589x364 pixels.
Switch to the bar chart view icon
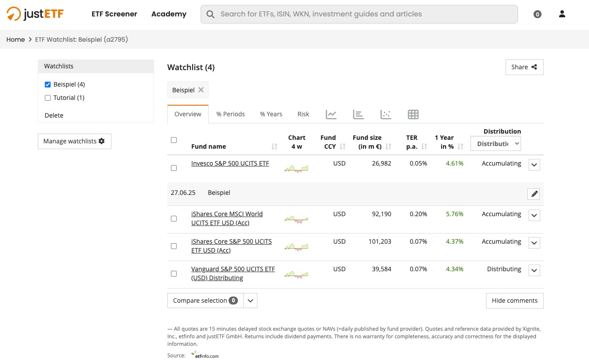(358, 115)
